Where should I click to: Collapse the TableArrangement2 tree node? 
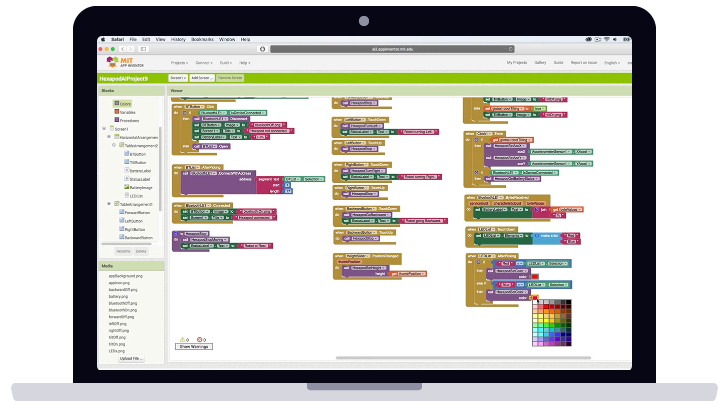(114, 145)
